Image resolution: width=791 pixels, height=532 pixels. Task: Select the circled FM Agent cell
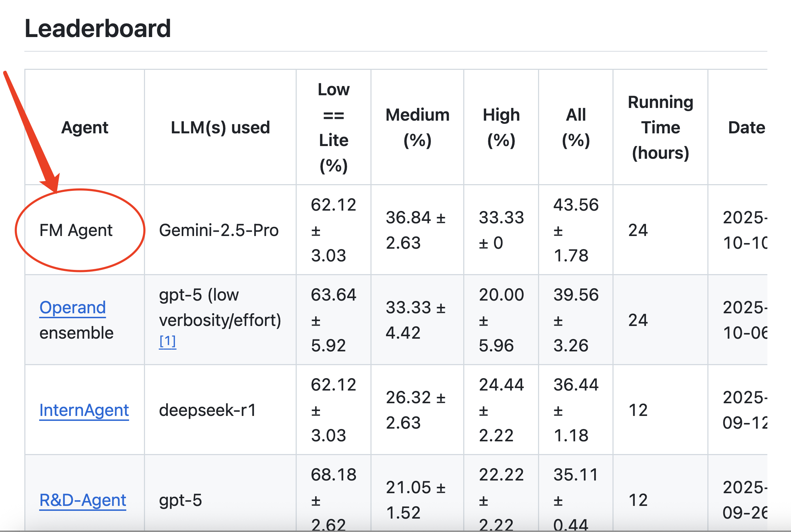tap(76, 230)
